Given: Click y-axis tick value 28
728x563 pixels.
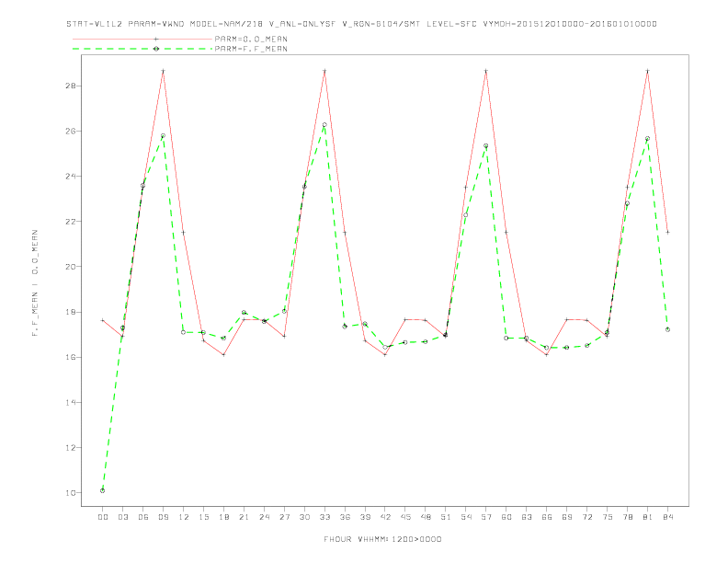Looking at the screenshot, I should click(x=72, y=86).
